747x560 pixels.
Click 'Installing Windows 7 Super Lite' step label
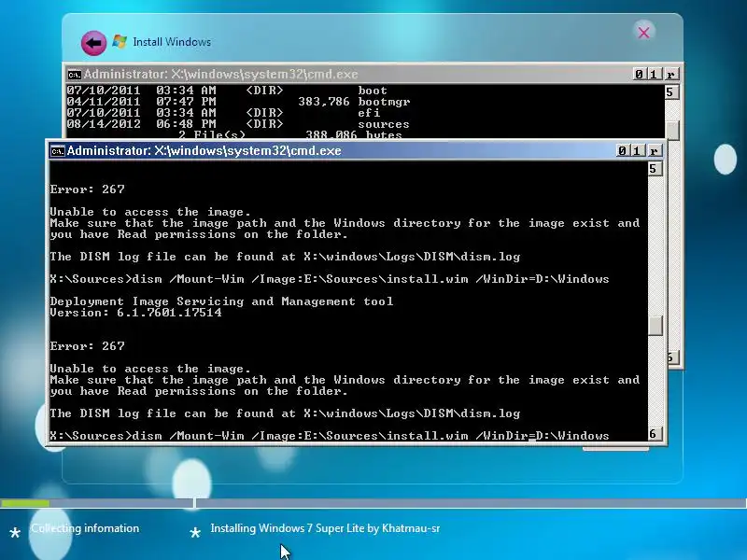325,528
